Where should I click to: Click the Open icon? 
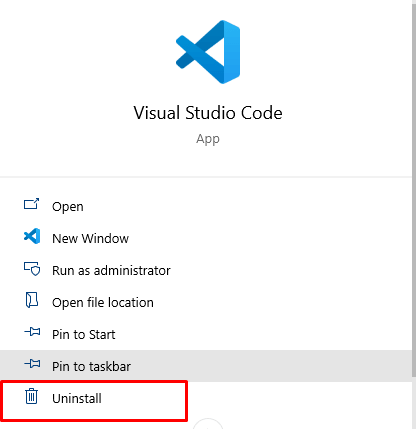click(x=32, y=204)
